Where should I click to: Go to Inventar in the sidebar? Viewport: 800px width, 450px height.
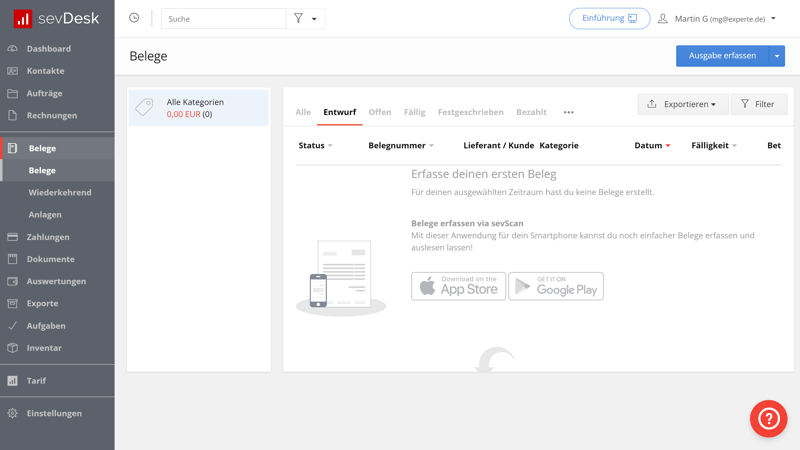pyautogui.click(x=44, y=348)
